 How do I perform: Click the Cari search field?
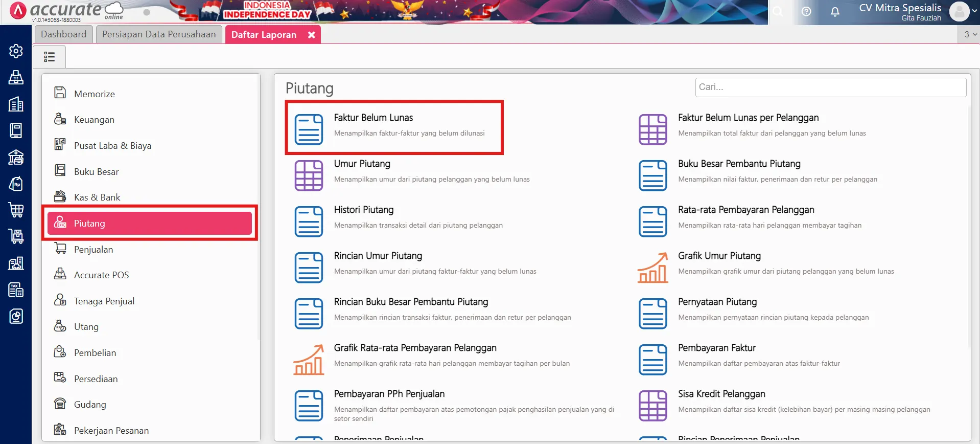tap(830, 87)
